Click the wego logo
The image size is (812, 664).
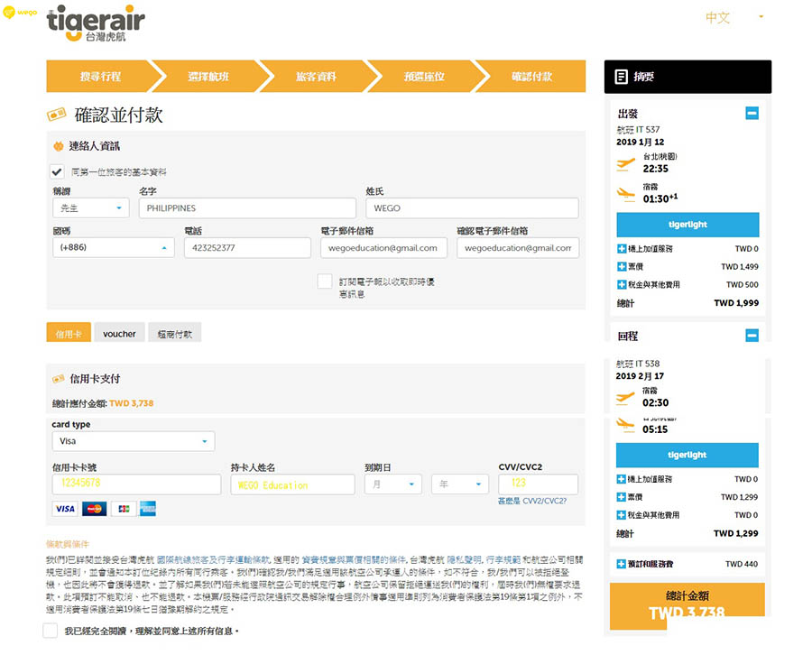click(19, 13)
